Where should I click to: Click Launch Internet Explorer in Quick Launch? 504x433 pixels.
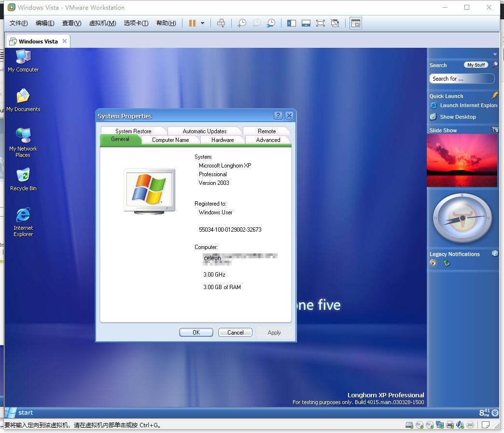click(x=463, y=105)
